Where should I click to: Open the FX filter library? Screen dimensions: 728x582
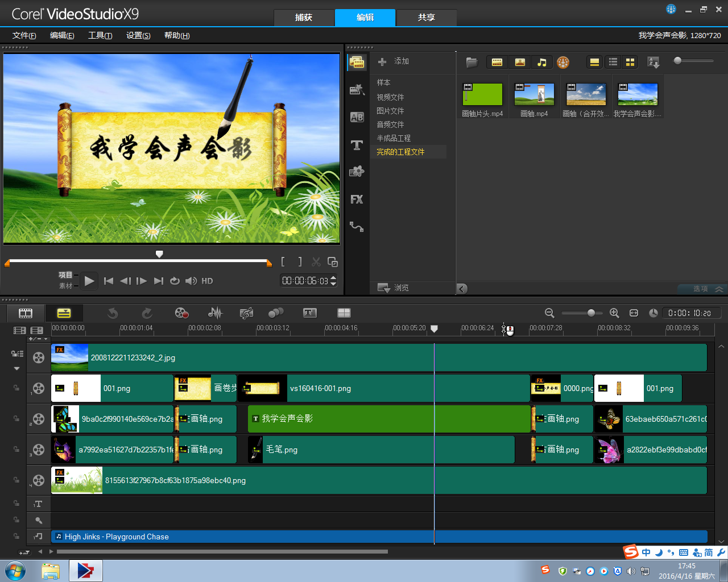pyautogui.click(x=357, y=199)
